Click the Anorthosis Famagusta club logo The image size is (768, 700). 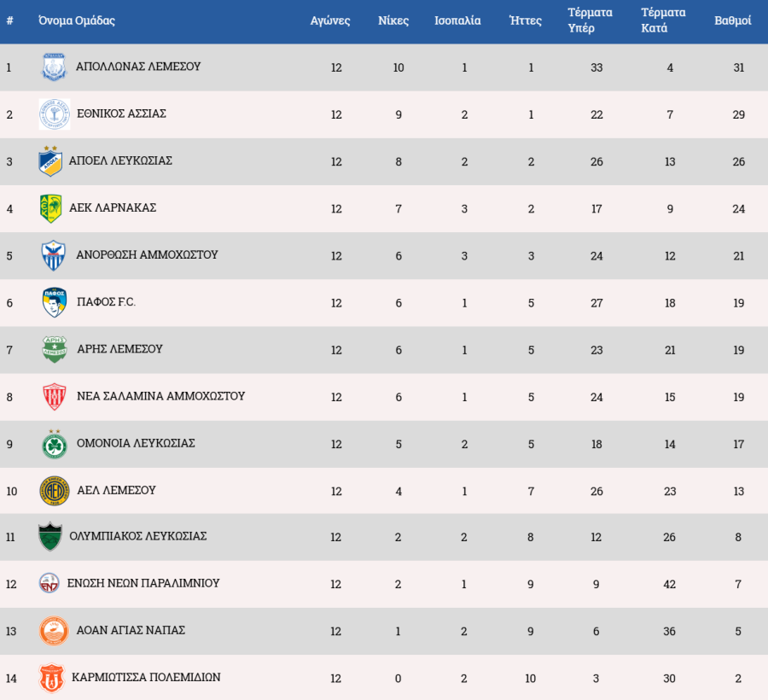coord(54,255)
